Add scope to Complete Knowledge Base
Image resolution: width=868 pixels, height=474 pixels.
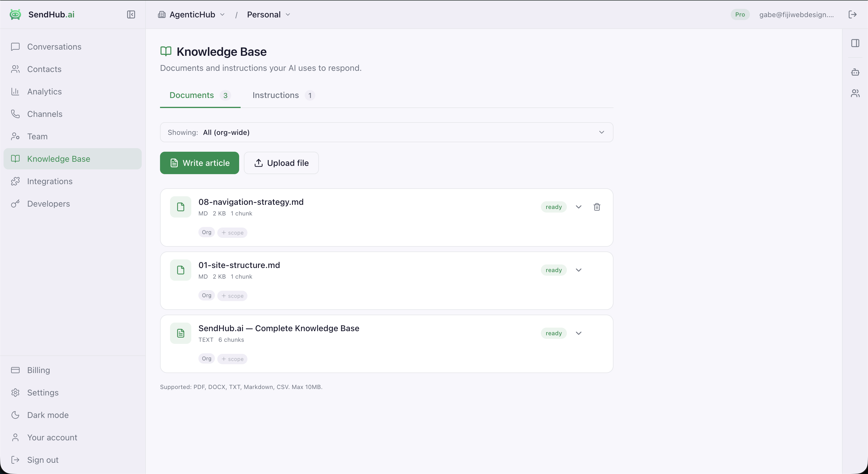click(x=232, y=359)
